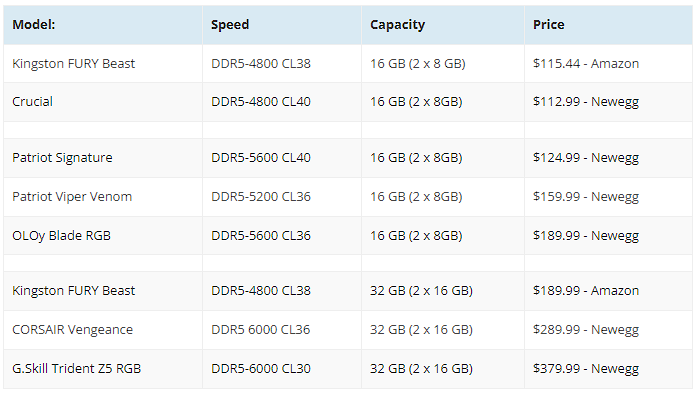This screenshot has width=698, height=397.
Task: Click the DDR5-6000 CL30 speed cell
Action: click(x=282, y=369)
